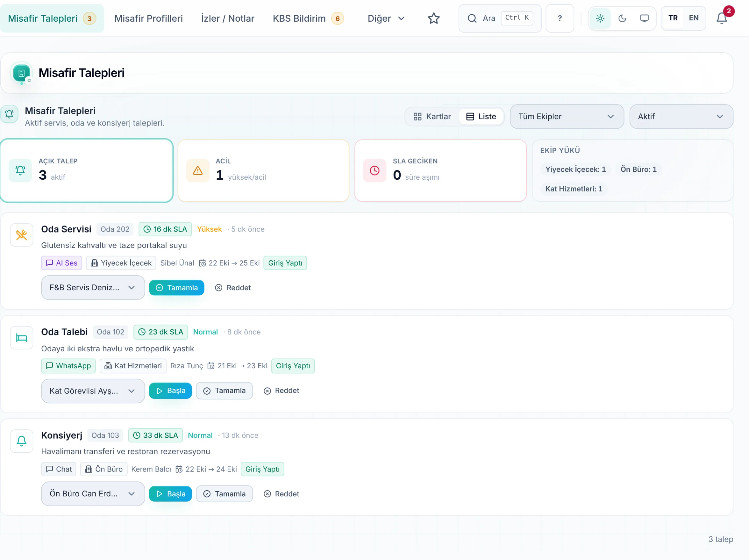
Task: Set language to EN
Action: (x=694, y=18)
